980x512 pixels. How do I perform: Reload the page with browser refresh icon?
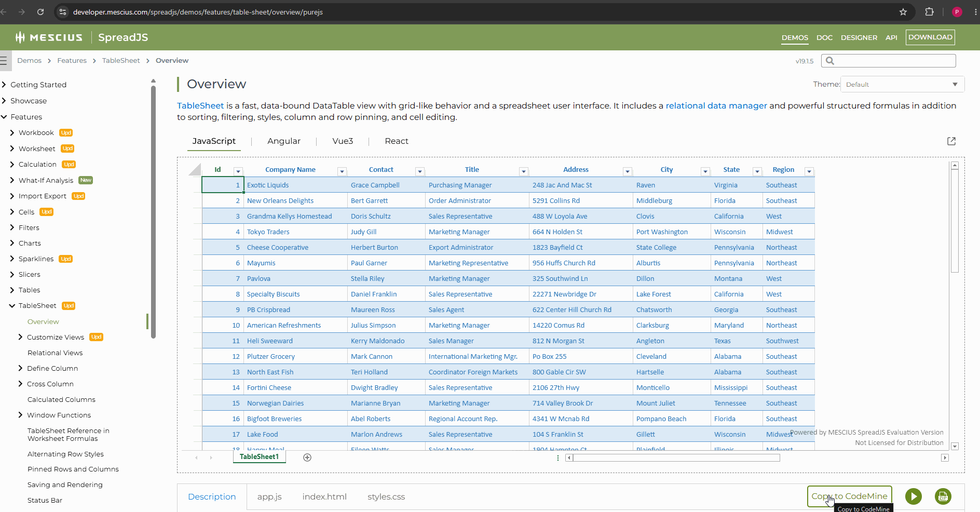pos(40,12)
